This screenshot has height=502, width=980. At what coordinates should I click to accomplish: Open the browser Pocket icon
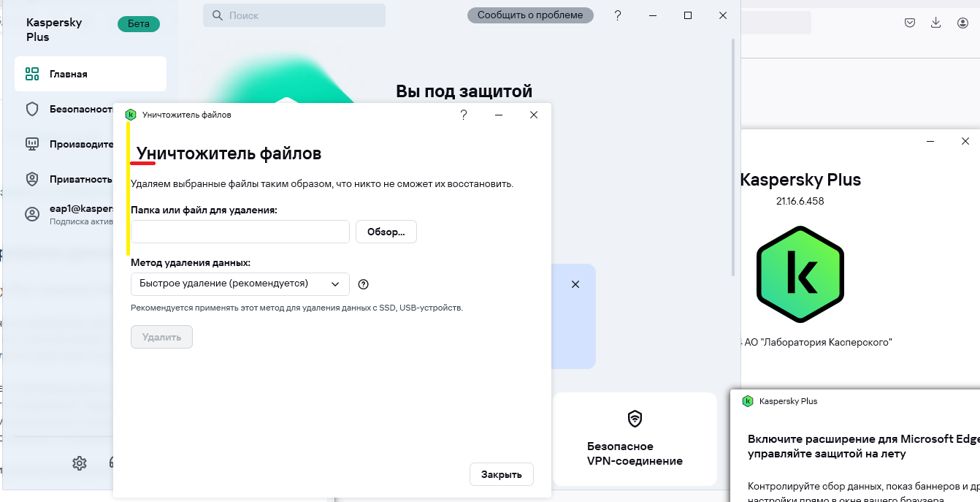(x=910, y=23)
